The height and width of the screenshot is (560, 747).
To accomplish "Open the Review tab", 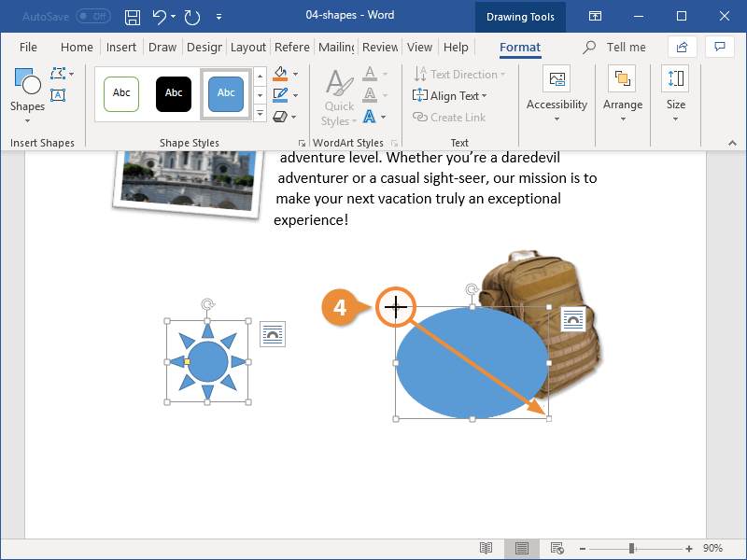I will click(x=379, y=47).
